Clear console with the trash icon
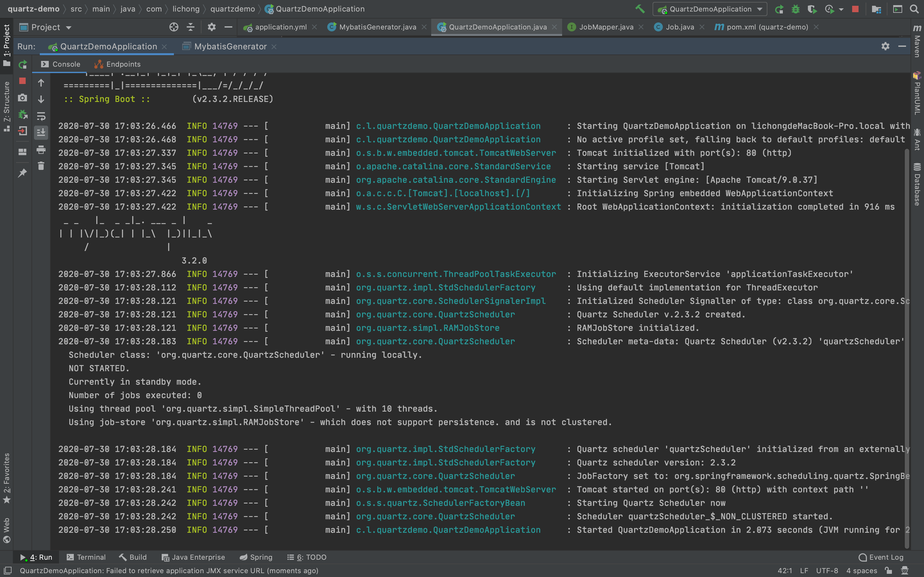This screenshot has height=577, width=924. [x=41, y=166]
